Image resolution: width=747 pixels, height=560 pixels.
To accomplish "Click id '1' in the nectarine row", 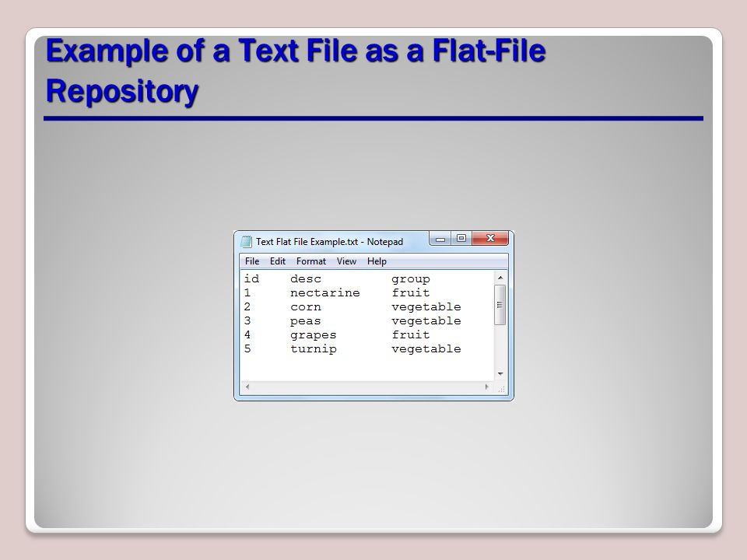I will [x=247, y=293].
